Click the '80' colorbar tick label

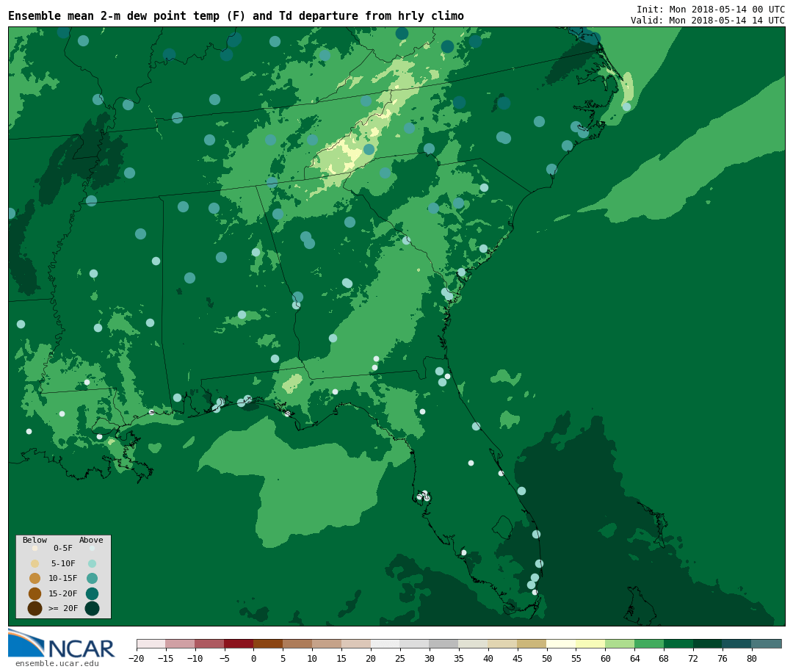click(x=752, y=658)
